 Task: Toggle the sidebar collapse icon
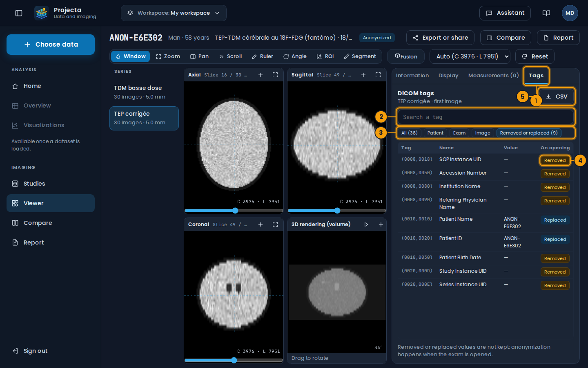(x=19, y=13)
